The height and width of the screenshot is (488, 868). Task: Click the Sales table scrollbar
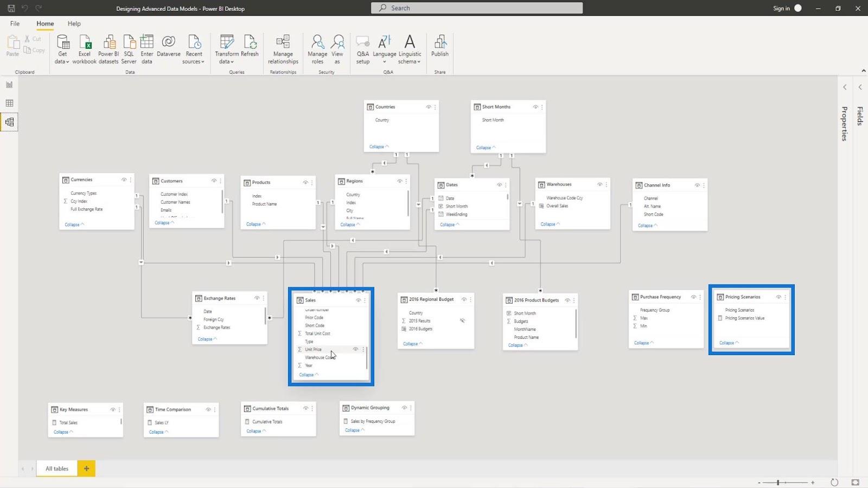tap(367, 357)
